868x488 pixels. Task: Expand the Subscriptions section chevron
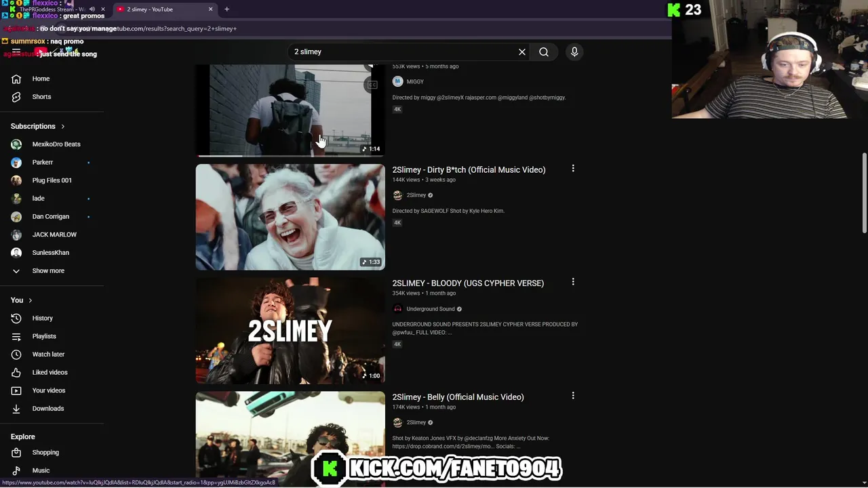(x=63, y=127)
